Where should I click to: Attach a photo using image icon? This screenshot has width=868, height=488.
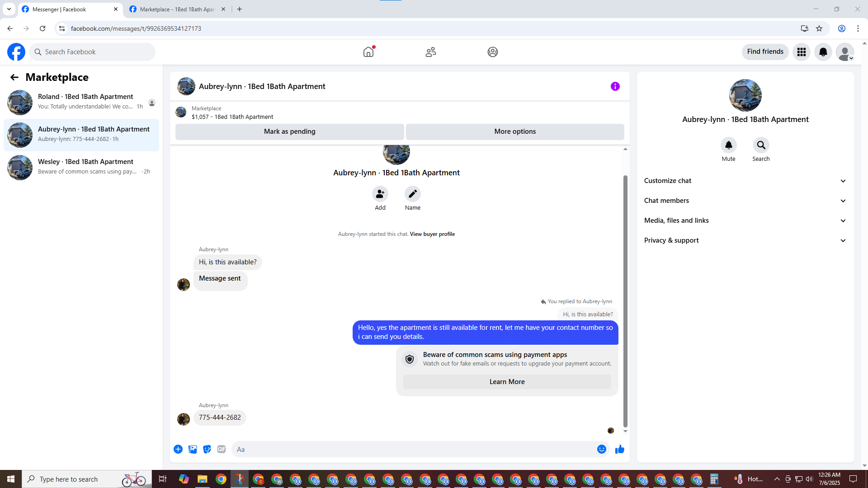193,449
